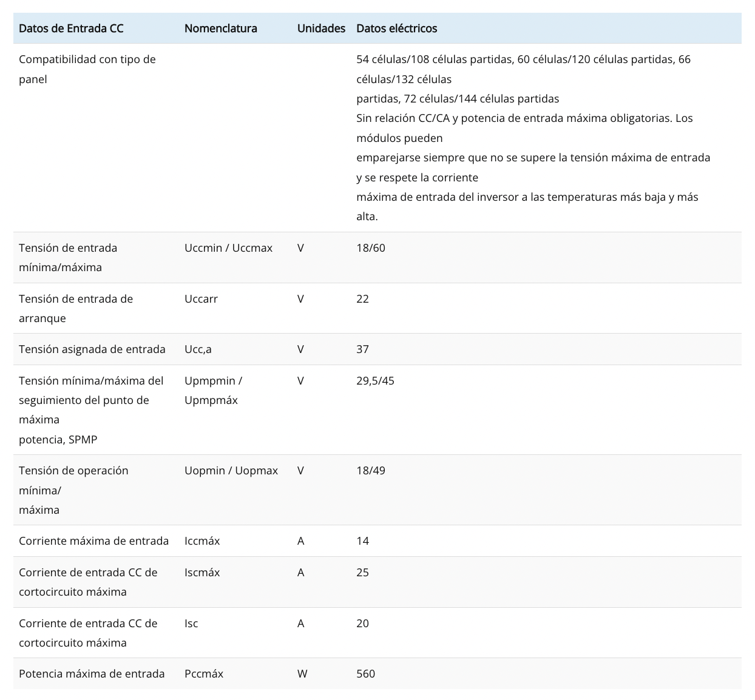Select 'Compatibilidad con tipo de panel' row label
The width and height of the screenshot is (755, 700).
click(x=87, y=69)
